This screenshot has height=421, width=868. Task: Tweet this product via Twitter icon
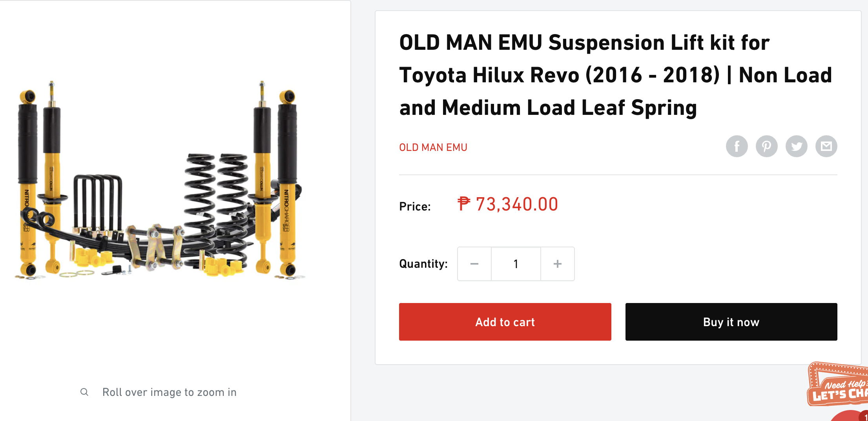[796, 147]
